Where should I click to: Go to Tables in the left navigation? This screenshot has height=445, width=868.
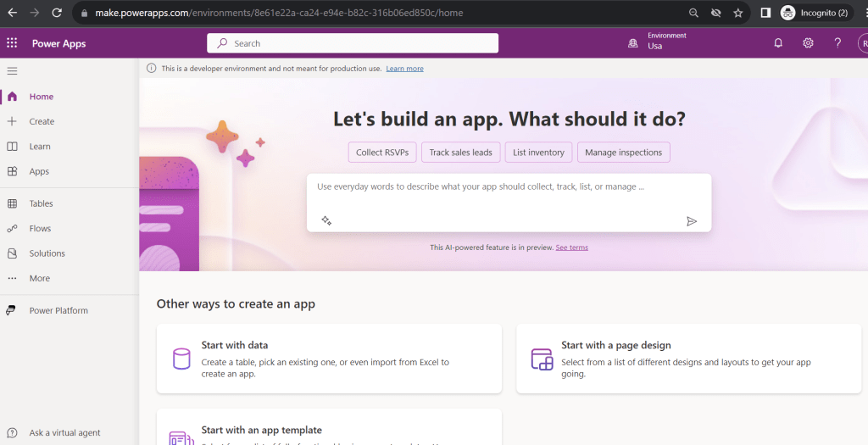click(41, 203)
